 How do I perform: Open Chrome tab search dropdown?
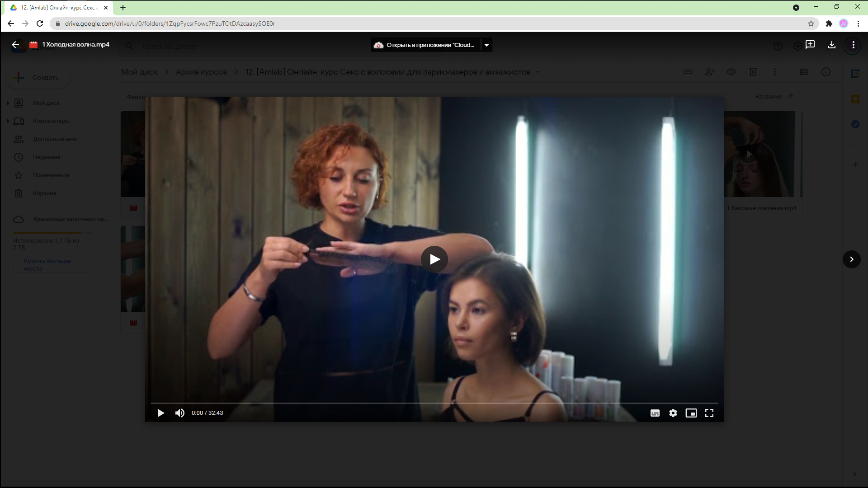[796, 8]
